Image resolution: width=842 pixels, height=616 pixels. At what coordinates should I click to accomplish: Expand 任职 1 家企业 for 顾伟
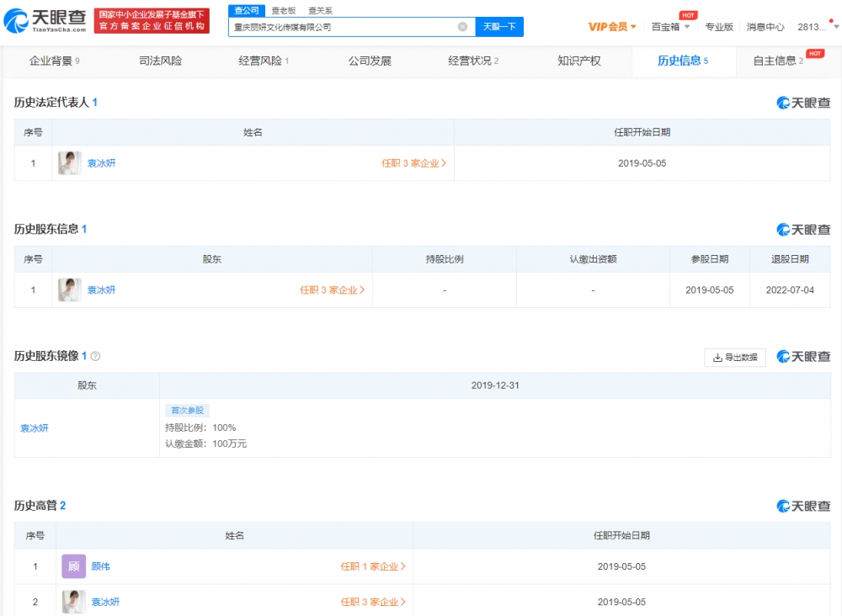pos(373,566)
